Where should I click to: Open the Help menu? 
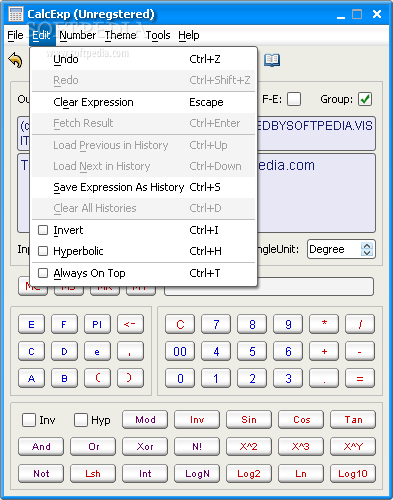(189, 35)
